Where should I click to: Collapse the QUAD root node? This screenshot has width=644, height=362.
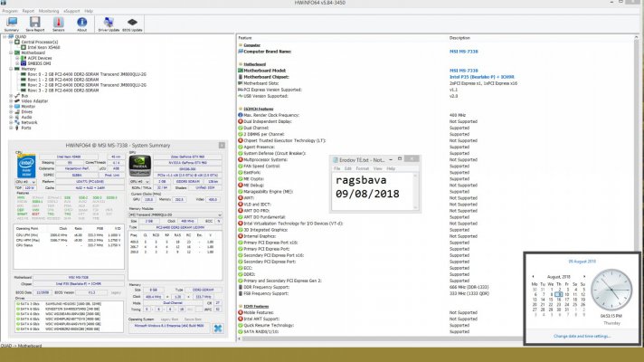point(5,36)
